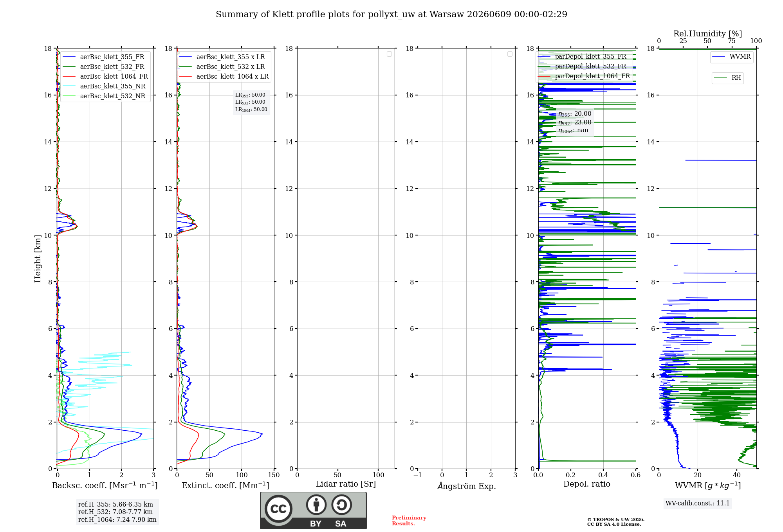This screenshot has height=532, width=783.
Task: Click the 'Height [km]' y-axis label
Action: pos(38,259)
